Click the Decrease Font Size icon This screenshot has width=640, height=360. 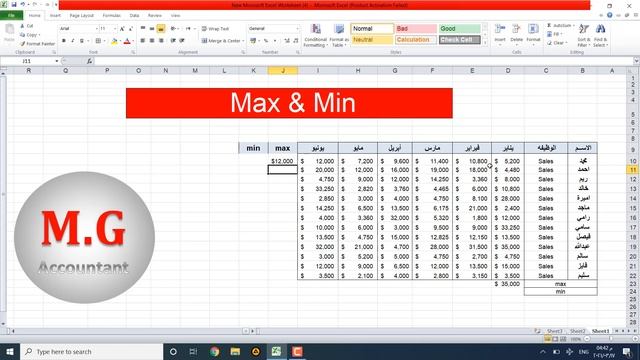(x=131, y=29)
